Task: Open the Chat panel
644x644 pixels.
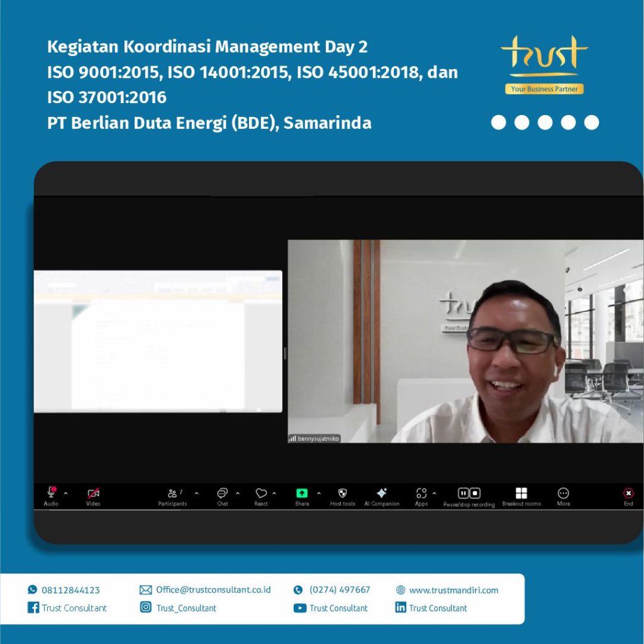Action: [x=222, y=494]
